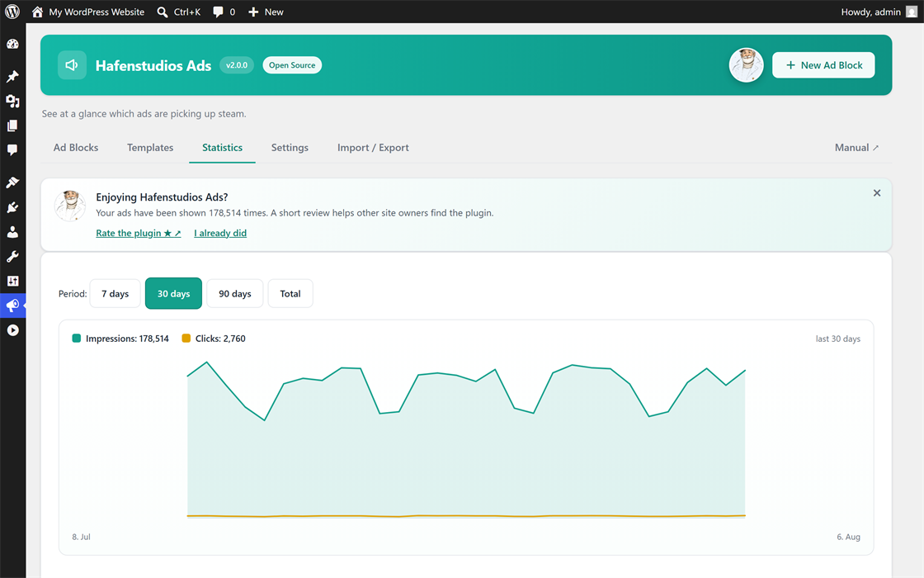The height and width of the screenshot is (578, 924).
Task: Set period to 30 days
Action: (x=173, y=293)
